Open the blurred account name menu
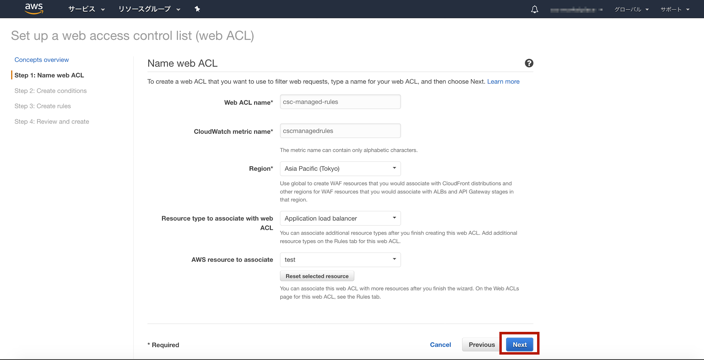This screenshot has width=704, height=360. (576, 9)
